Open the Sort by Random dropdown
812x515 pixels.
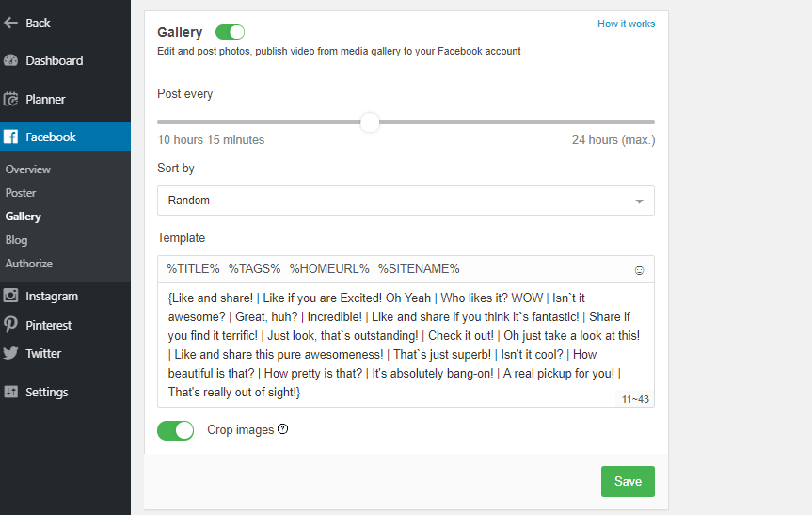[406, 201]
